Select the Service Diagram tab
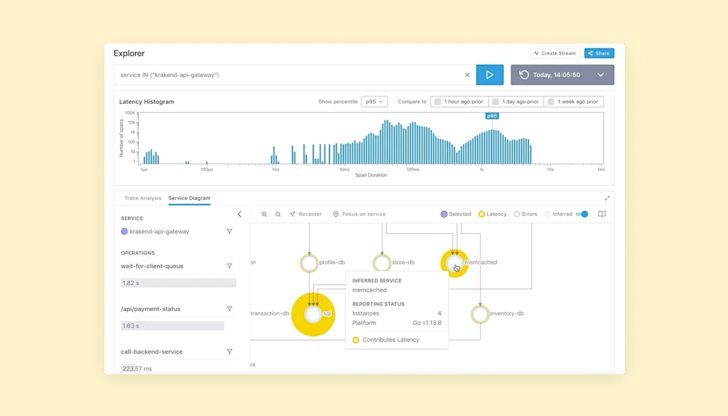The width and height of the screenshot is (728, 416). tap(189, 198)
